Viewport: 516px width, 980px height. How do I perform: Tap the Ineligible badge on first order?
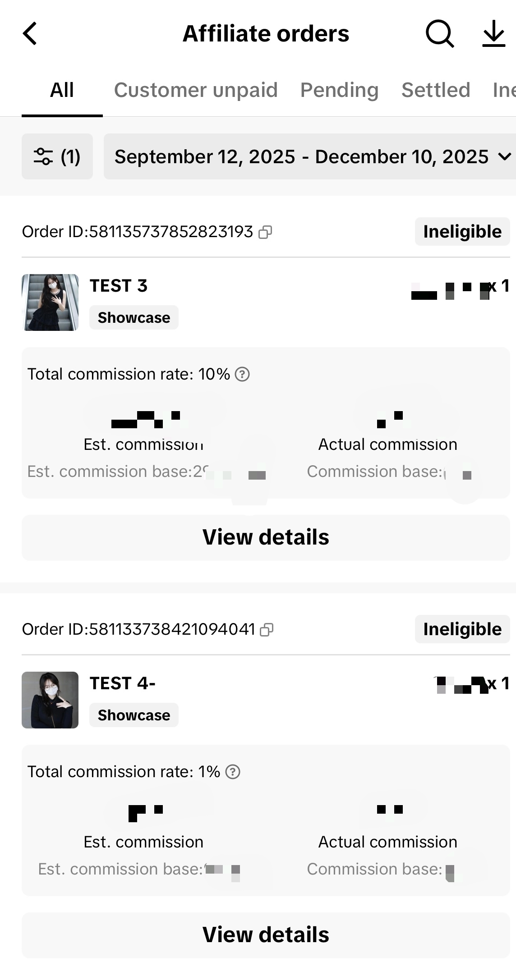point(462,232)
